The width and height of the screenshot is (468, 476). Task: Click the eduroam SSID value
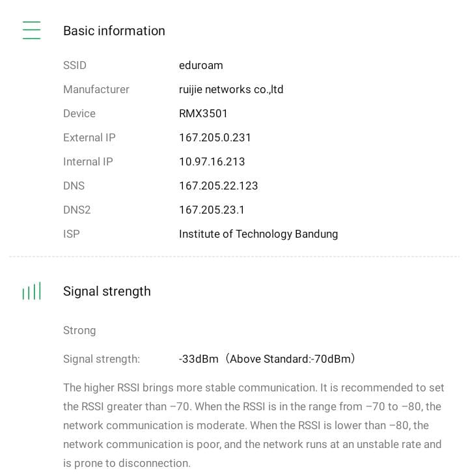click(x=200, y=65)
